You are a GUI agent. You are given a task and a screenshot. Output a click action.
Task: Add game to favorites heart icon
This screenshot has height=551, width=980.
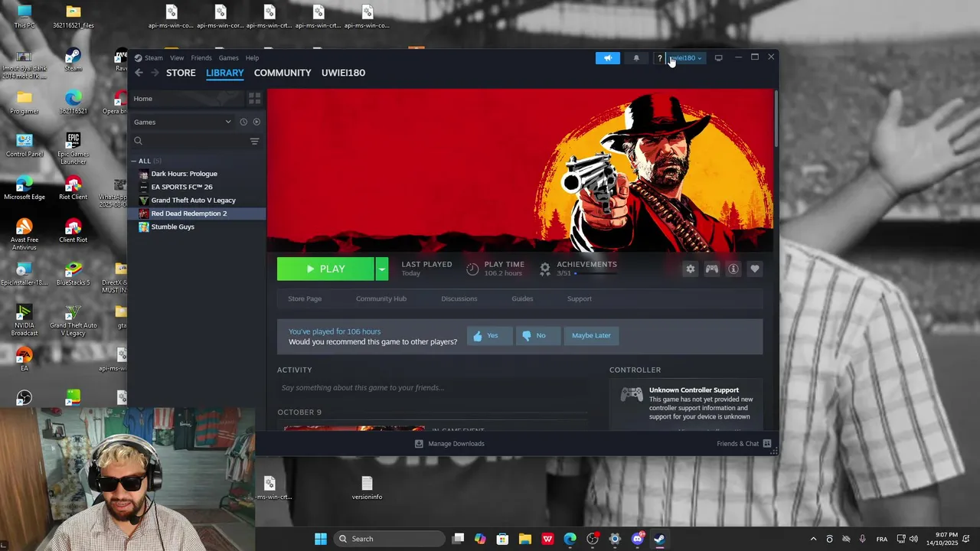755,269
